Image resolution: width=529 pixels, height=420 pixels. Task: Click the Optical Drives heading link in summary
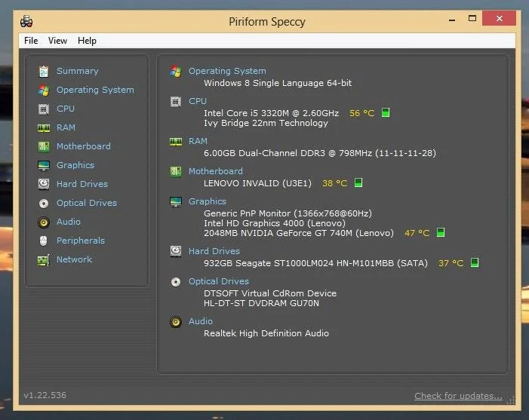219,282
